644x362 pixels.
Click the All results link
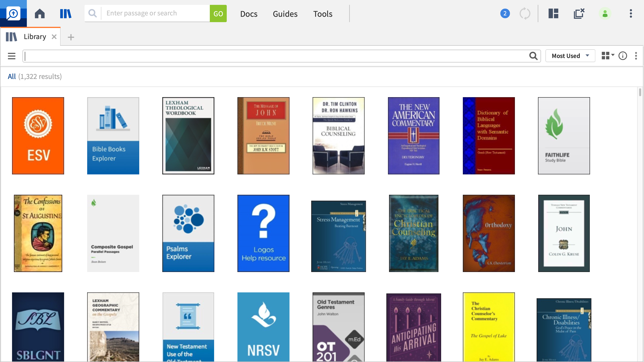point(12,76)
